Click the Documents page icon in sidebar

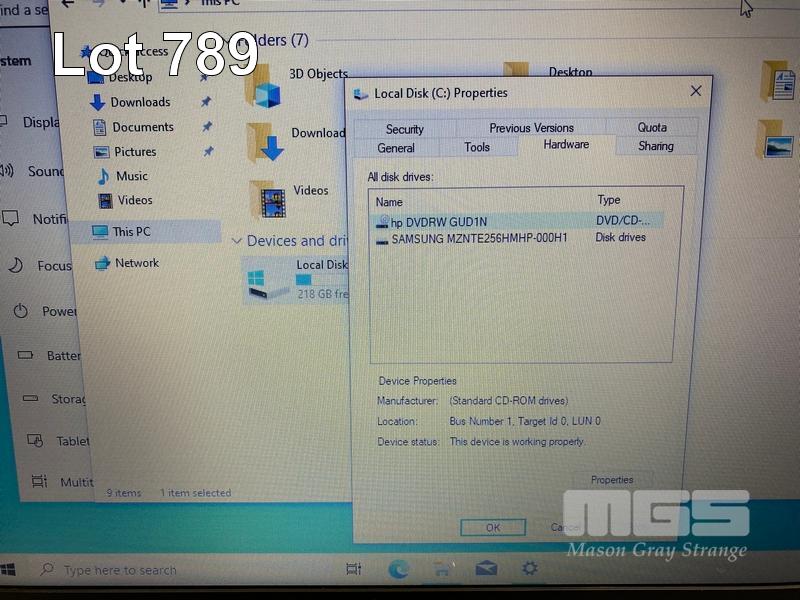(x=99, y=127)
